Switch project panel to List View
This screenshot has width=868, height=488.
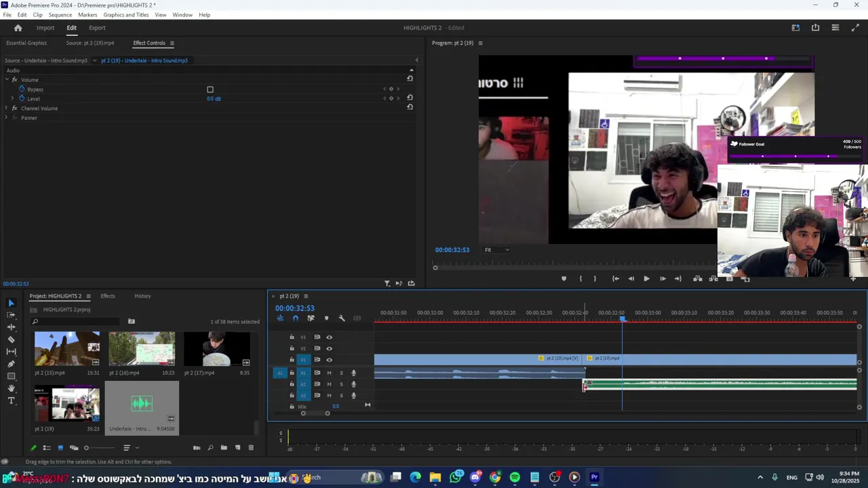click(x=47, y=447)
